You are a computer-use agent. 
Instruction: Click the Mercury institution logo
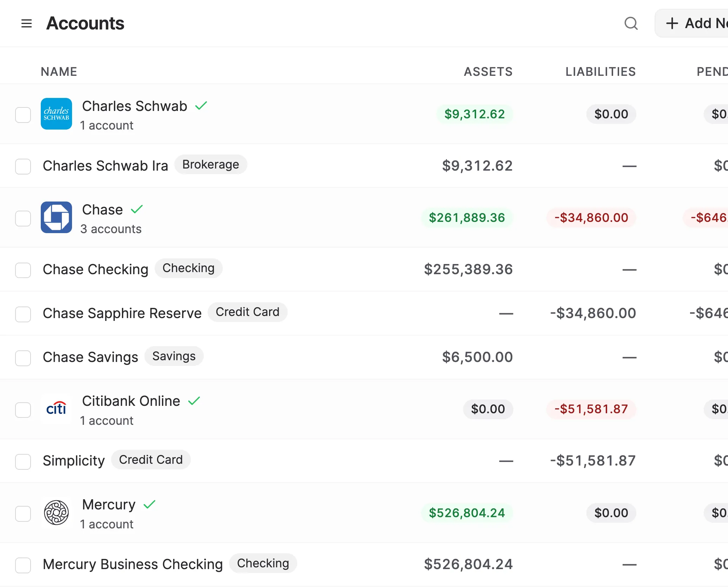(x=56, y=513)
